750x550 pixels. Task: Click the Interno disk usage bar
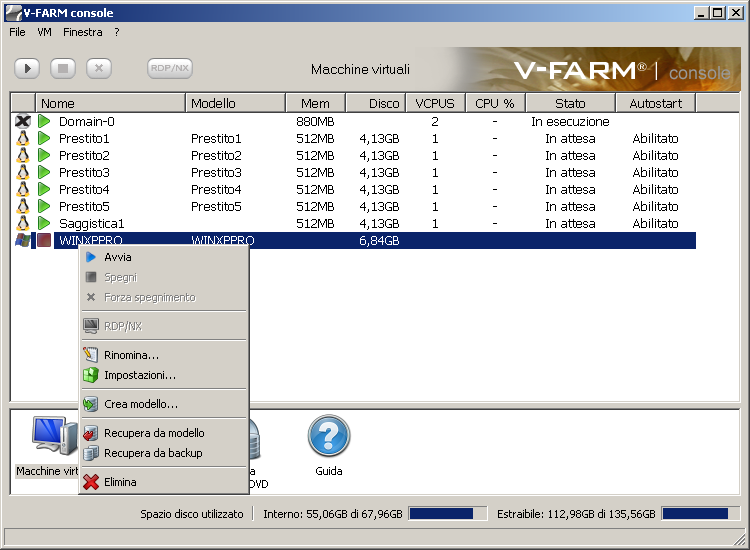pos(448,514)
